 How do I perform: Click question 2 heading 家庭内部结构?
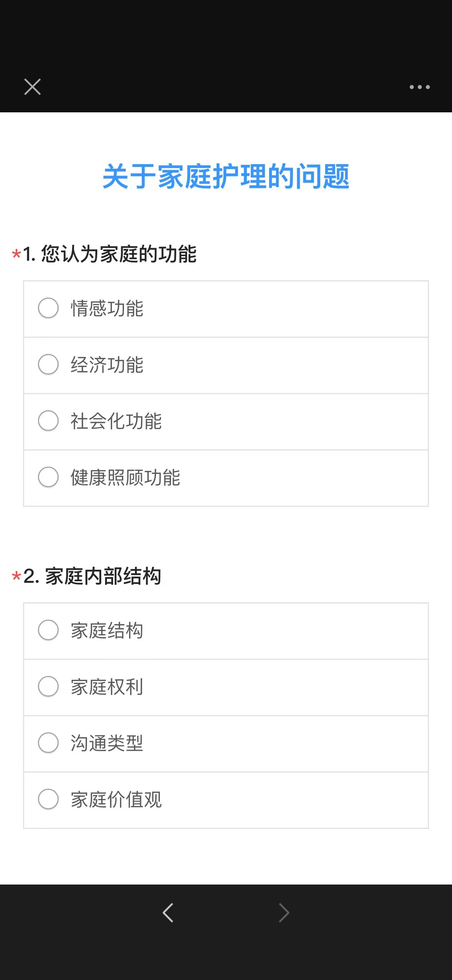pyautogui.click(x=92, y=576)
